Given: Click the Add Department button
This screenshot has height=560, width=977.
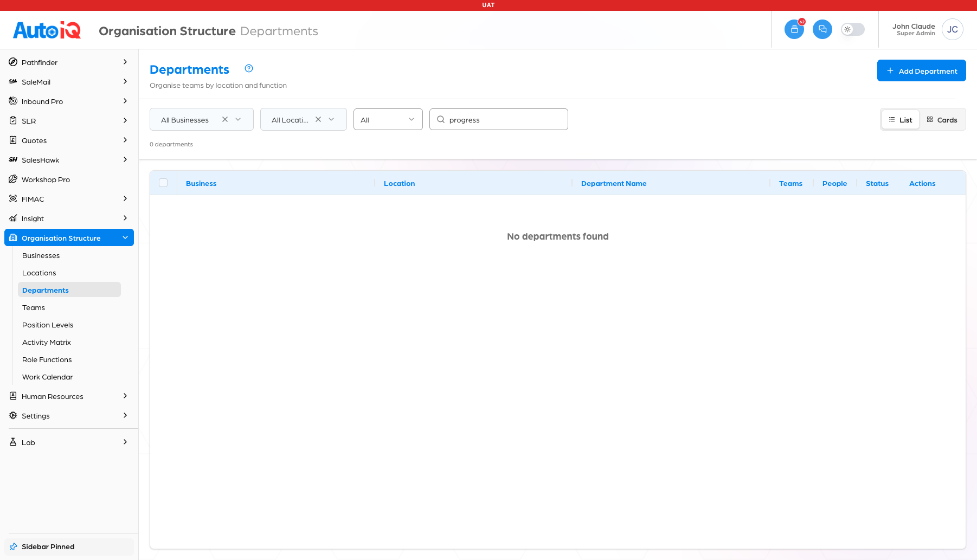Looking at the screenshot, I should tap(922, 70).
